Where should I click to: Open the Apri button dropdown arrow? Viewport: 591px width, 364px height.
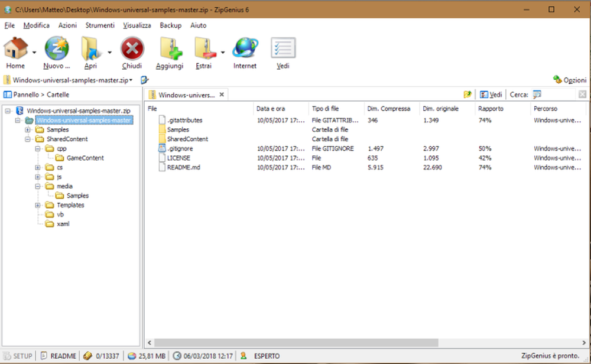tap(109, 53)
